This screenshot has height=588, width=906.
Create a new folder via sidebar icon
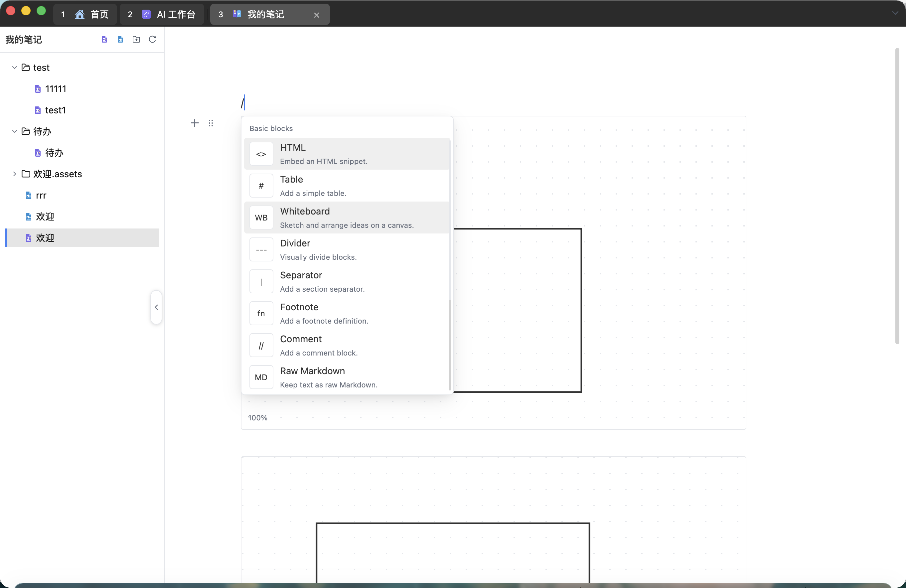point(136,40)
